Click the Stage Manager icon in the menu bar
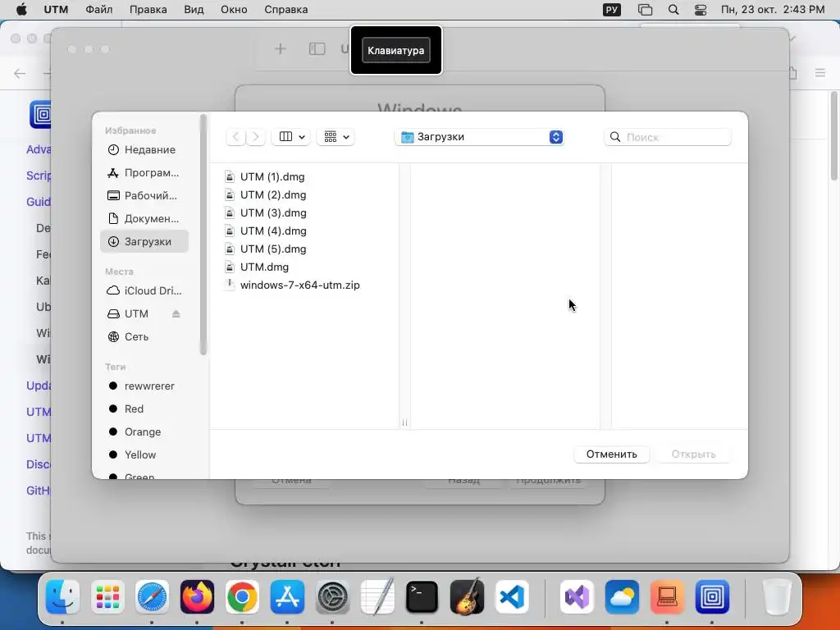840x630 pixels. (x=645, y=10)
